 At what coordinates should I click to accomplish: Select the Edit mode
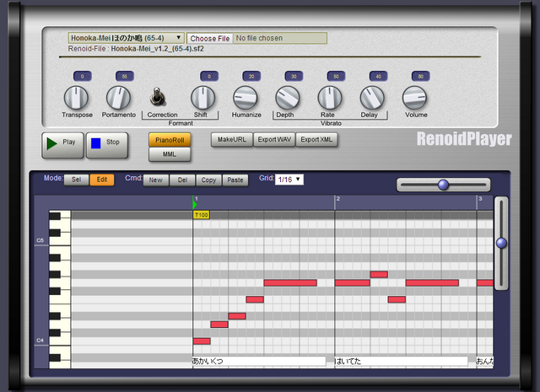pyautogui.click(x=102, y=180)
